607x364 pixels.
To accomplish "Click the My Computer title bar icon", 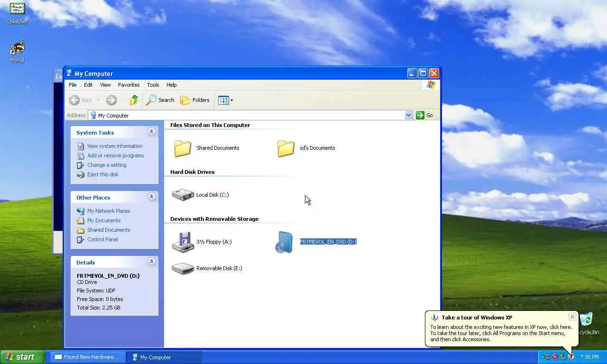I will [69, 73].
